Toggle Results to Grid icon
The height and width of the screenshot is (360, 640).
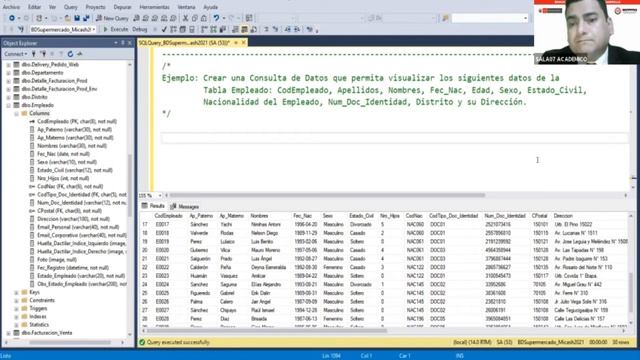(244, 29)
